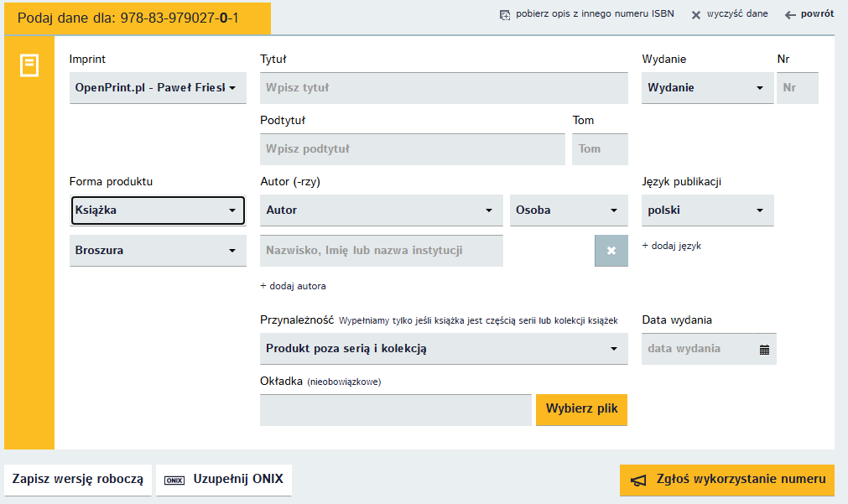
Task: Click the 'Wybierz plik' button
Action: tap(581, 409)
